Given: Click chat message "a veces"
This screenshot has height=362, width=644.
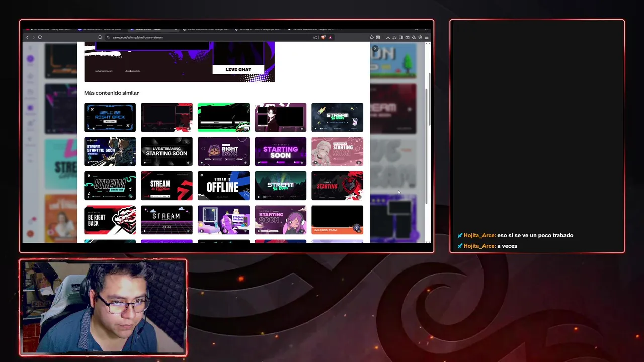Looking at the screenshot, I should point(507,246).
